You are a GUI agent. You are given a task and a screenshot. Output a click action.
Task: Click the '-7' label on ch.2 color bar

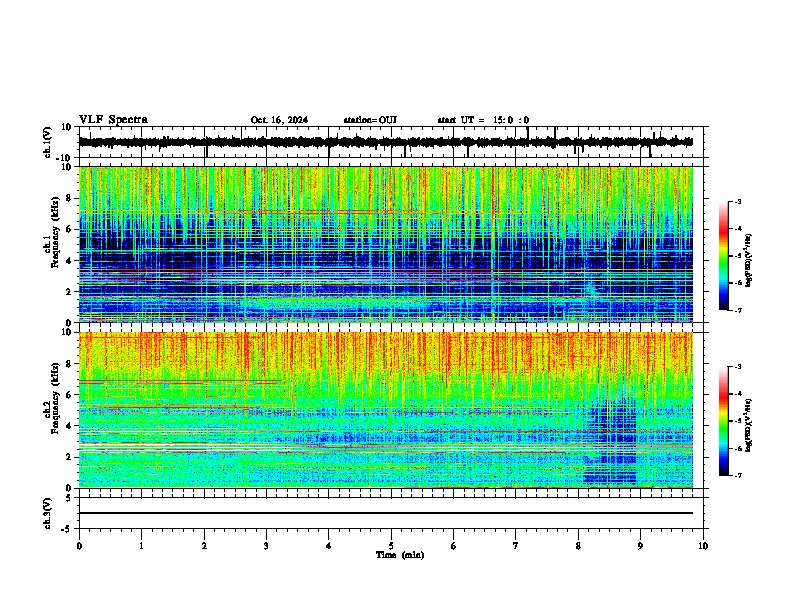737,475
